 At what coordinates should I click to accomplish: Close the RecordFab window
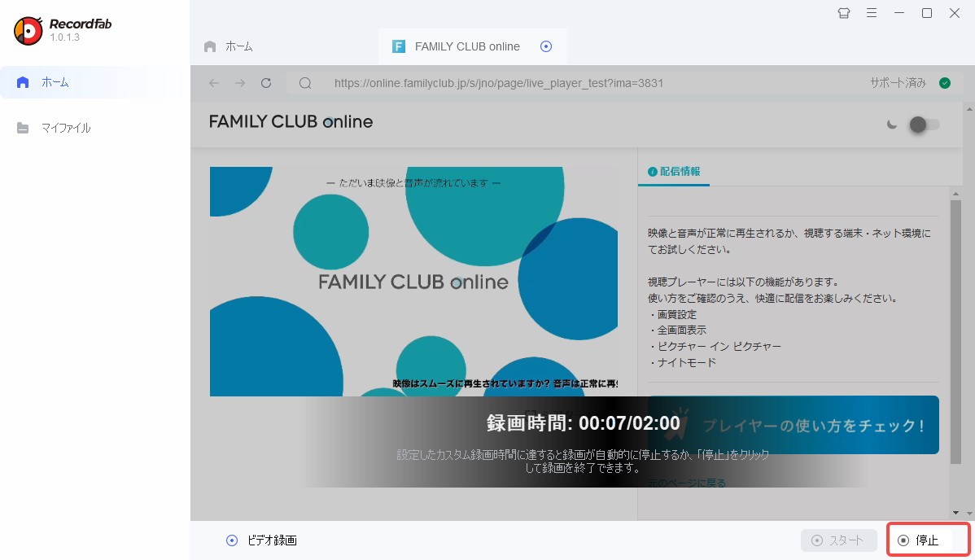(x=955, y=13)
